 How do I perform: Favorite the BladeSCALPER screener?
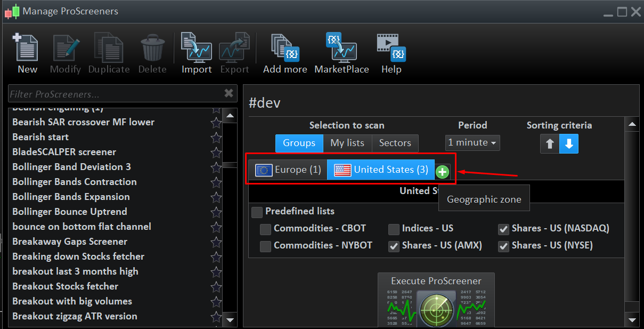pos(216,153)
